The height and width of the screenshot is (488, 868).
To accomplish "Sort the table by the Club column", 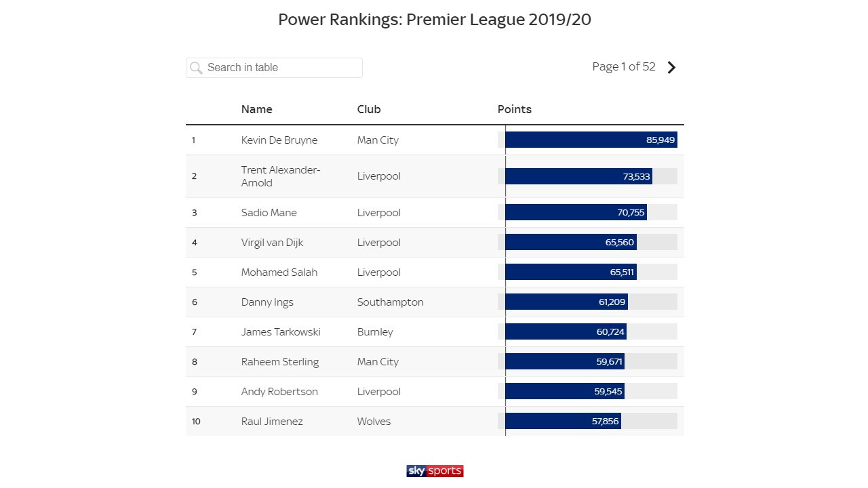I will [x=370, y=109].
